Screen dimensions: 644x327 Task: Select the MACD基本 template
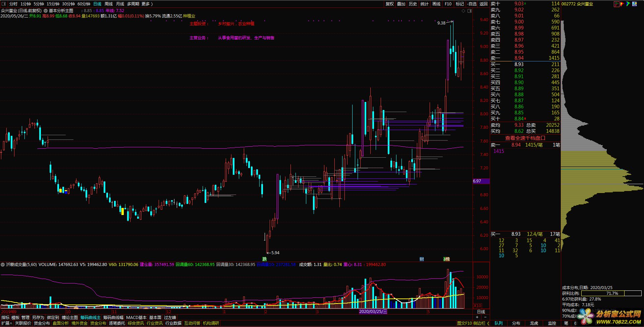click(136, 317)
